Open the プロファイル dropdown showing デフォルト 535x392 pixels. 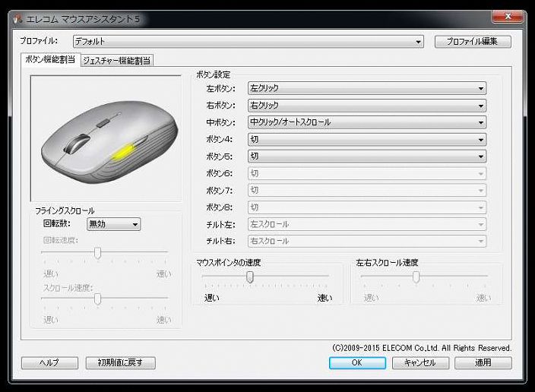pyautogui.click(x=249, y=42)
